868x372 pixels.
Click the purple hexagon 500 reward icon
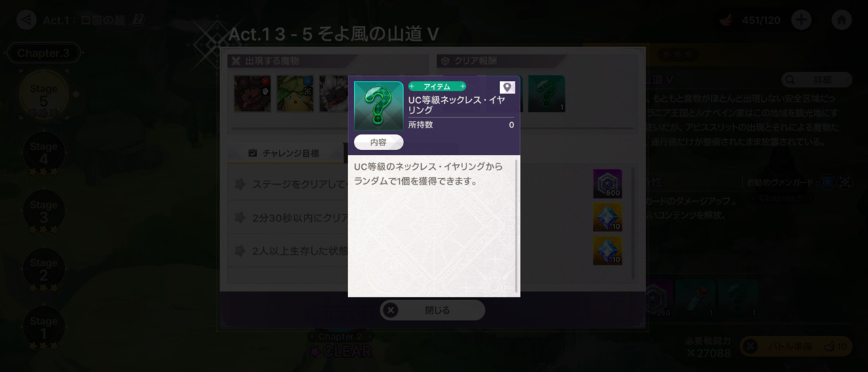(x=608, y=184)
